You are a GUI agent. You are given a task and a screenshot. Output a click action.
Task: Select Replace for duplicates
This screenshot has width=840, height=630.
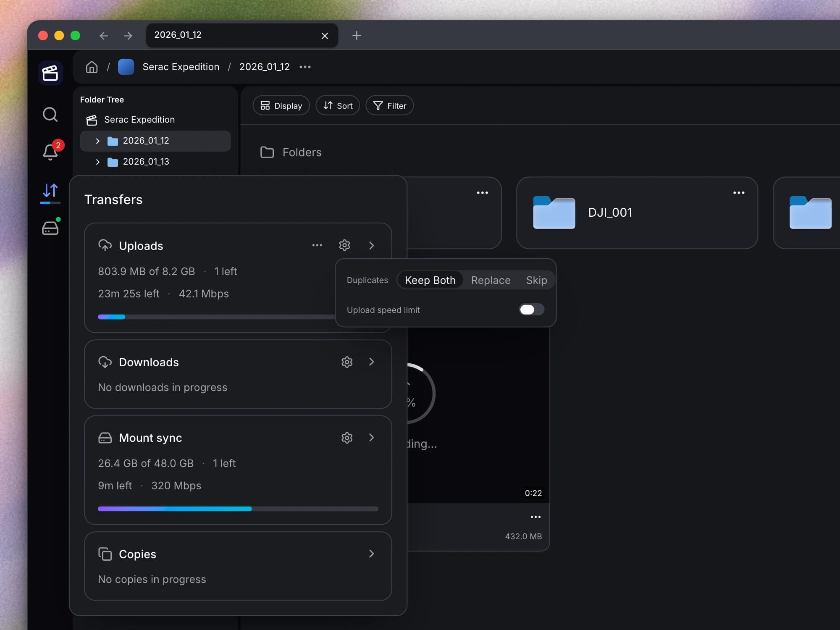(x=491, y=280)
